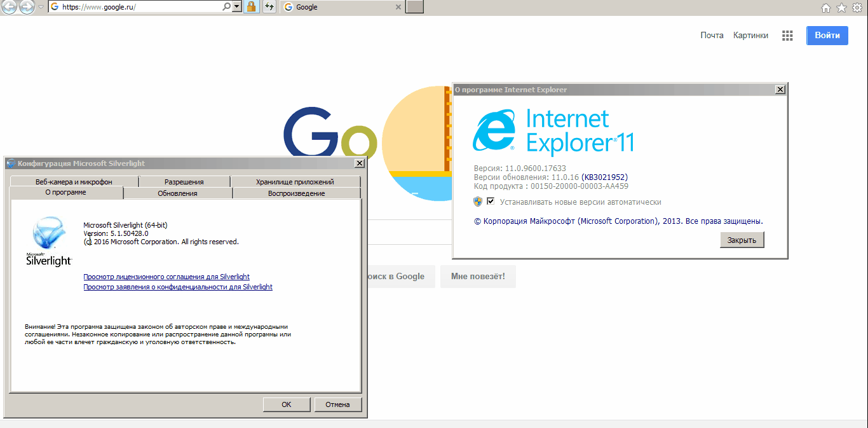This screenshot has height=428, width=868.
Task: Open the IE Tools gear icon
Action: [x=857, y=8]
